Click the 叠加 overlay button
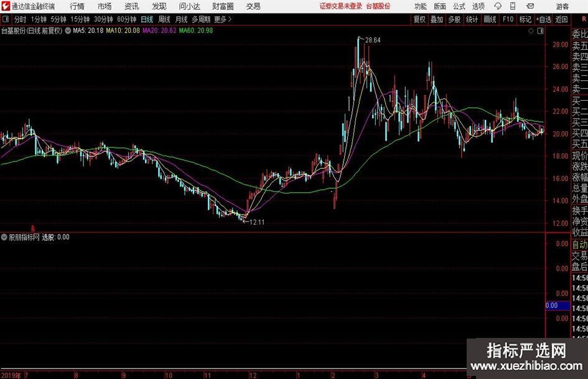Viewport: 588px width, 379px height. (x=437, y=19)
